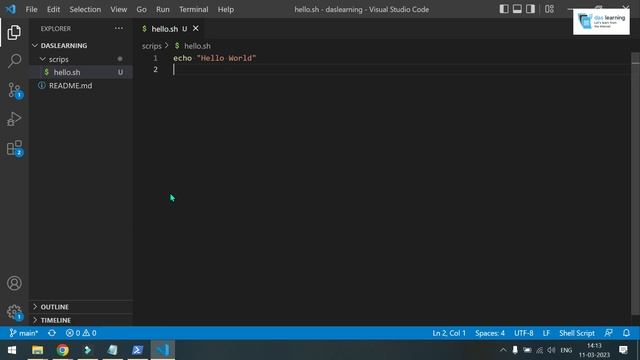Open the View menu
This screenshot has height=360, width=640.
(x=118, y=9)
